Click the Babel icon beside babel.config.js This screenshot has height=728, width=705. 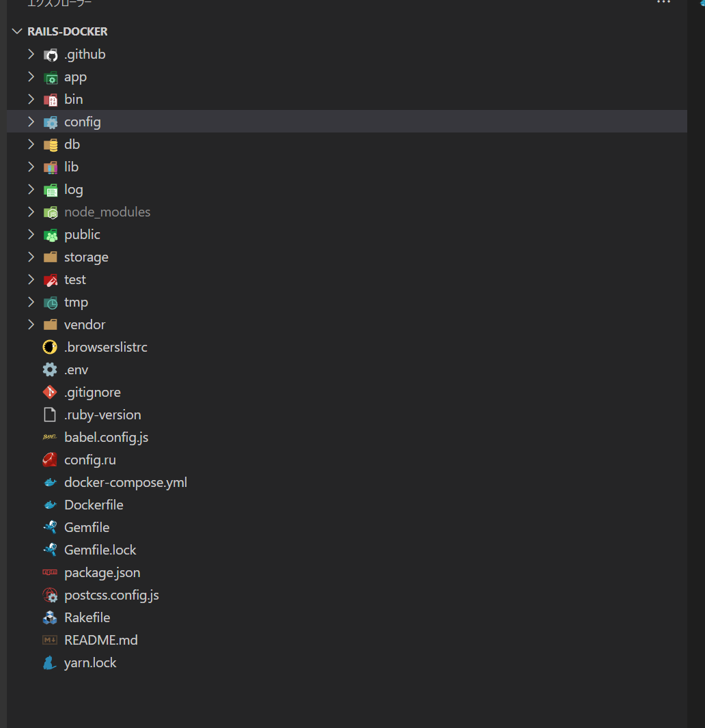50,438
